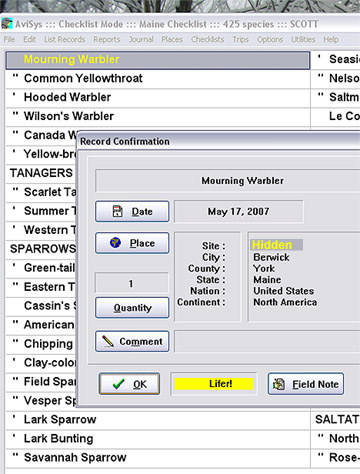
Task: Click Berwick city value
Action: pyautogui.click(x=271, y=257)
